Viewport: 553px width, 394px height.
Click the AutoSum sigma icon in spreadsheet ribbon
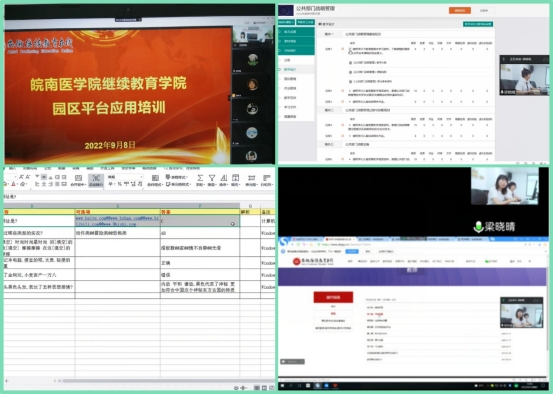200,178
